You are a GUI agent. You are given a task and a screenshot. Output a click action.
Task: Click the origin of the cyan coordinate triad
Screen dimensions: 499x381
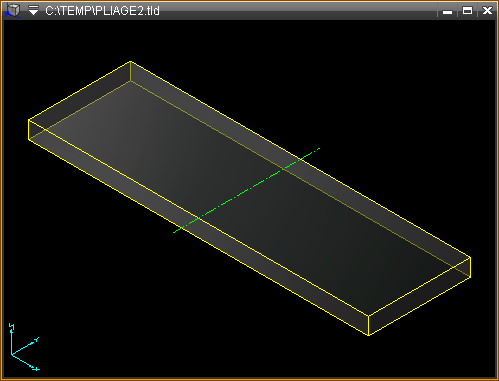pos(12,354)
